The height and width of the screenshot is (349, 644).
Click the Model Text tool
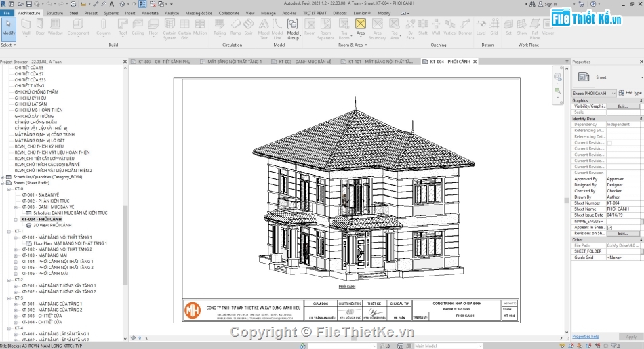tap(264, 29)
